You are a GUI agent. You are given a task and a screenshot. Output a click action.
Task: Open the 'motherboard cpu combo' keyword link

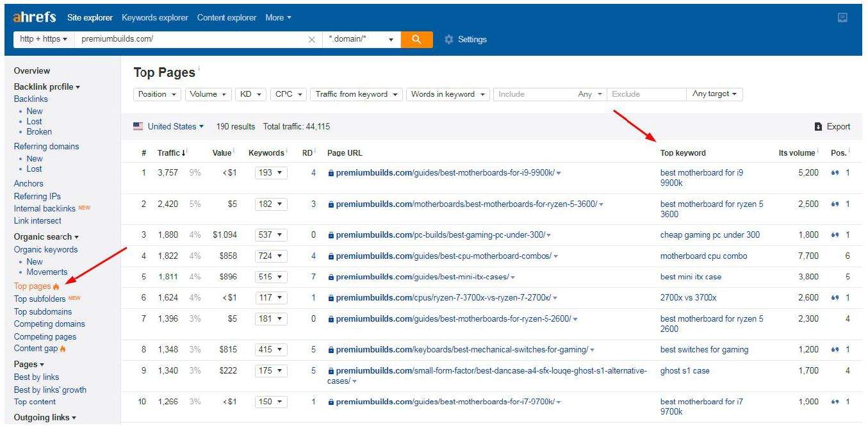coord(703,256)
